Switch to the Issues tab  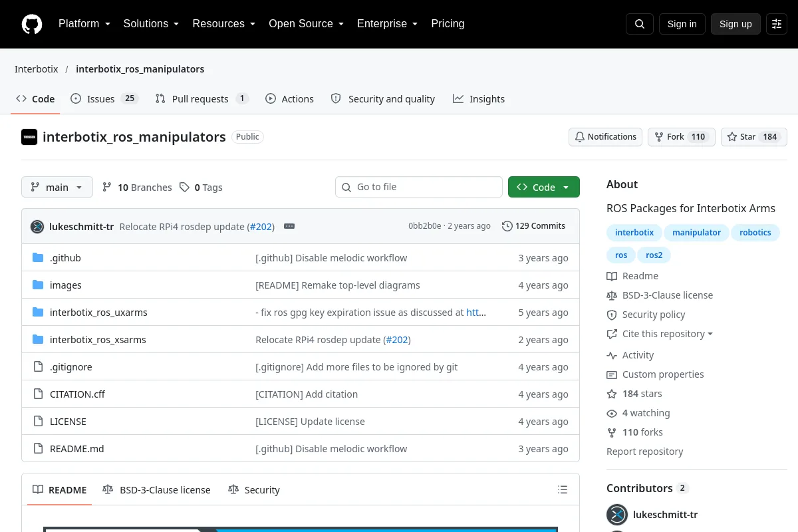104,99
